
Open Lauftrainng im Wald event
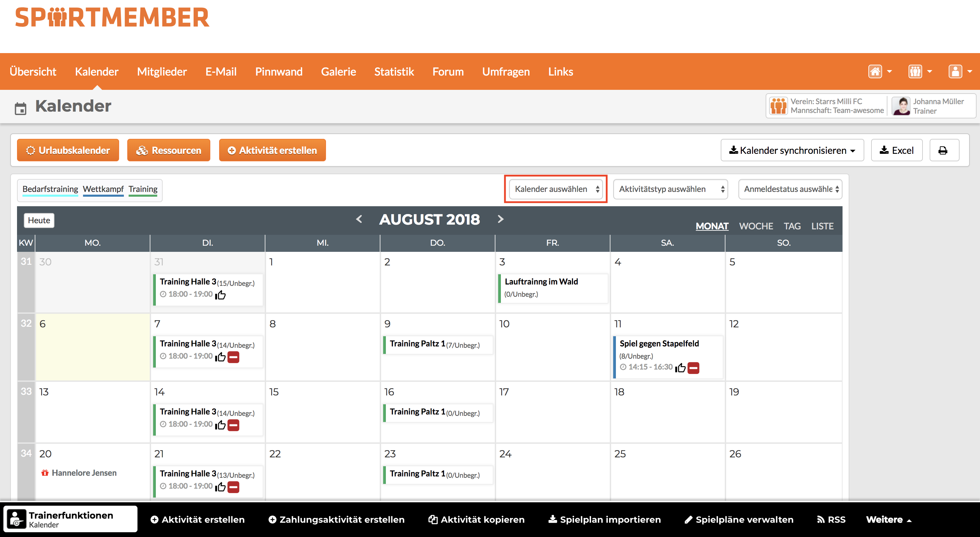[x=553, y=288]
